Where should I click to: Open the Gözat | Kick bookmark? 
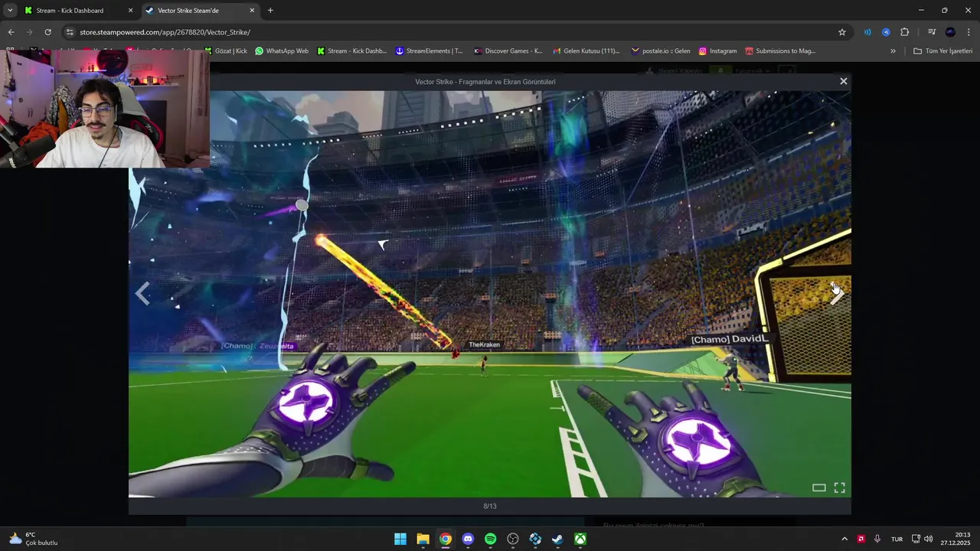pos(226,51)
